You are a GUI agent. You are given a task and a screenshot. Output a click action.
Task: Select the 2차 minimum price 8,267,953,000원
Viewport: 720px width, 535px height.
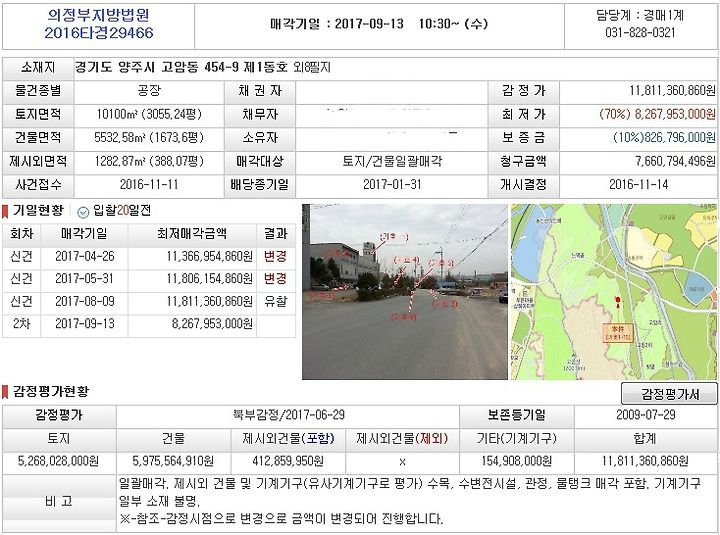(x=212, y=324)
